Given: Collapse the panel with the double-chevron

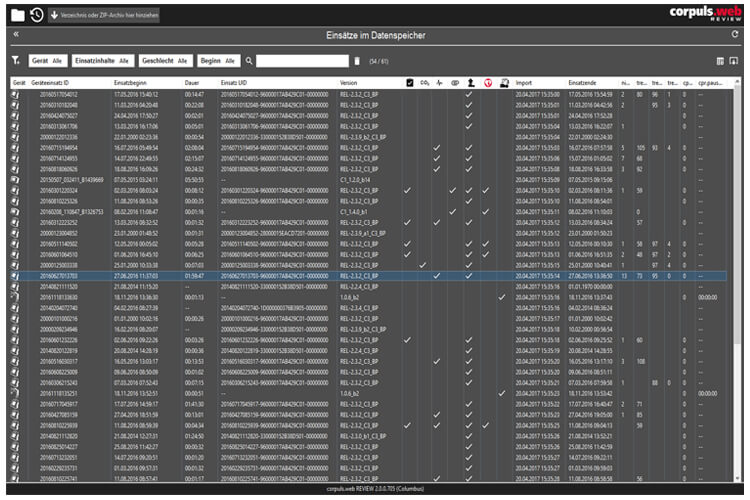Looking at the screenshot, I should (16, 34).
